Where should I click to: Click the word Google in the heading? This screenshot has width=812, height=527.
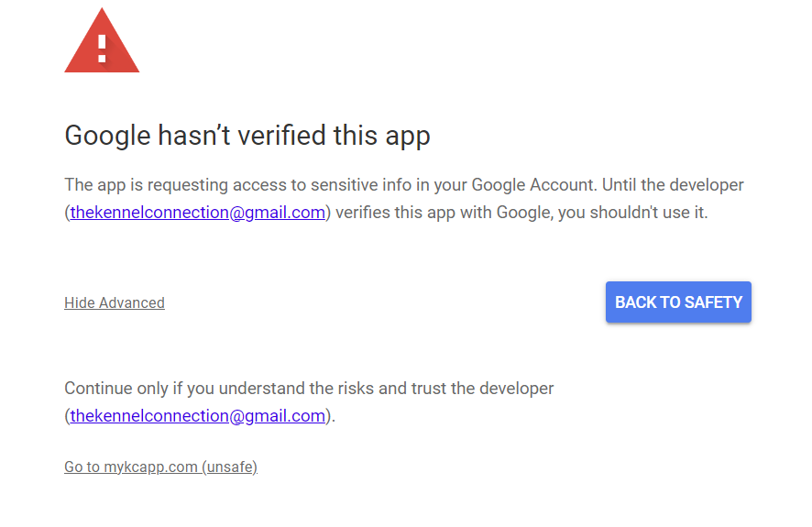108,137
